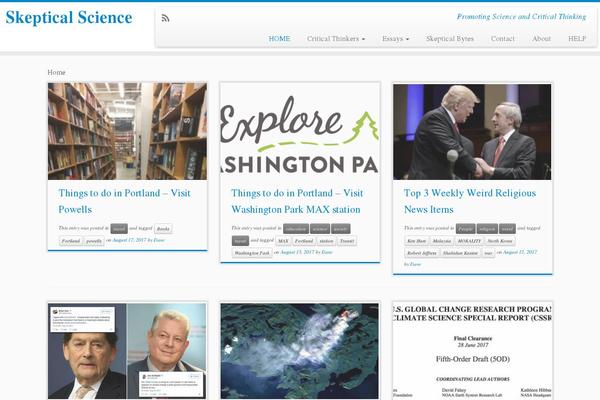
Task: Click the RSS feed icon
Action: point(165,18)
